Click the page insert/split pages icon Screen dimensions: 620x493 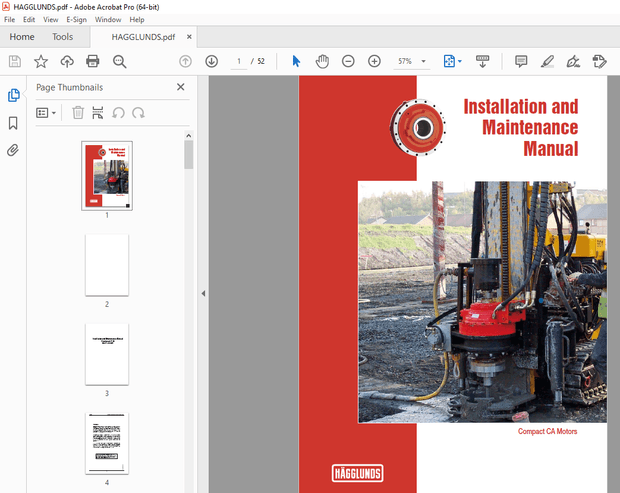point(98,113)
